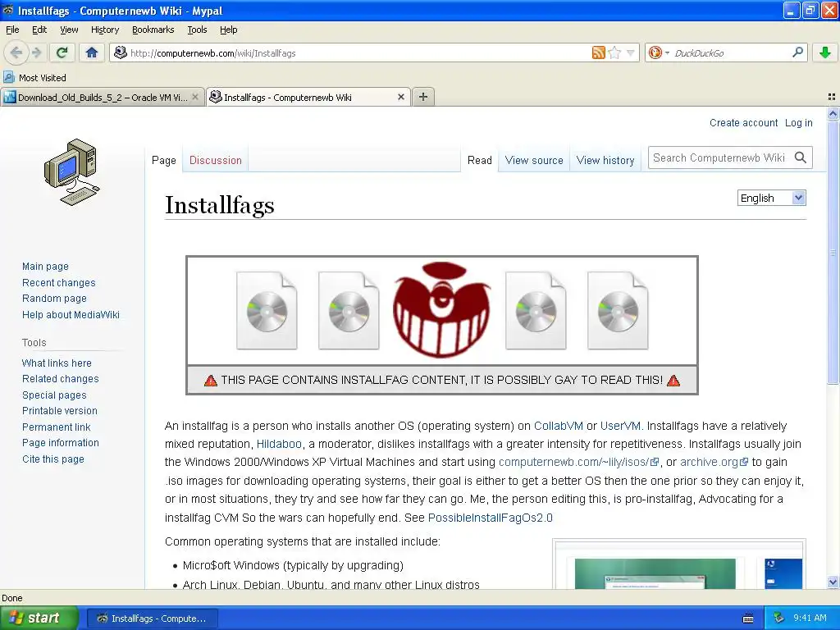Open the View source tab
This screenshot has height=630, width=840.
[534, 160]
